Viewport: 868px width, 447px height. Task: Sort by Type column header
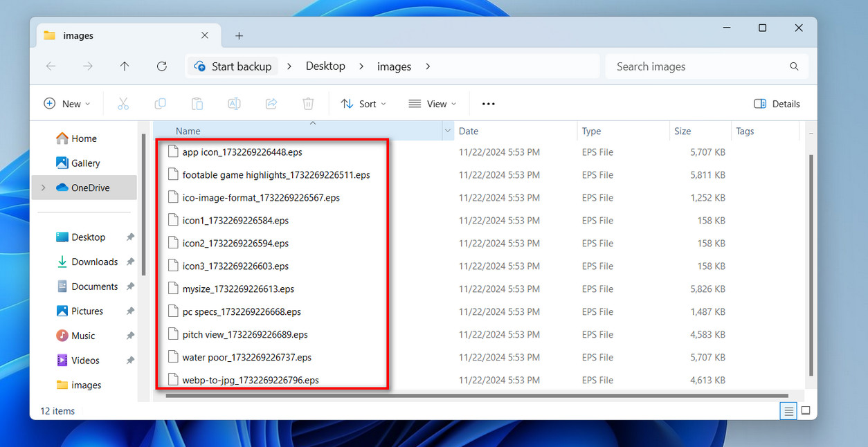pos(591,131)
